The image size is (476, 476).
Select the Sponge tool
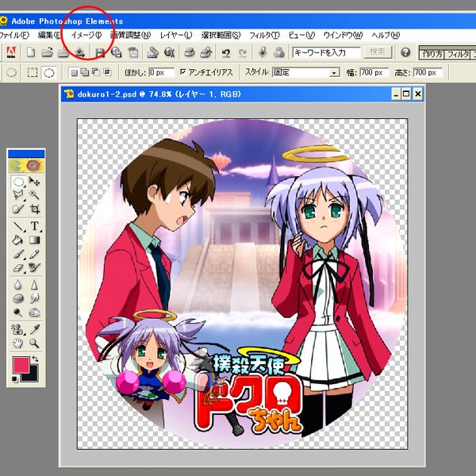18,298
